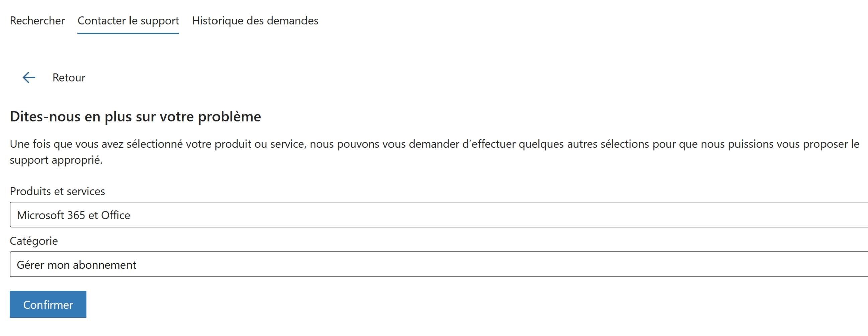Click the Produits et services label

tap(57, 191)
